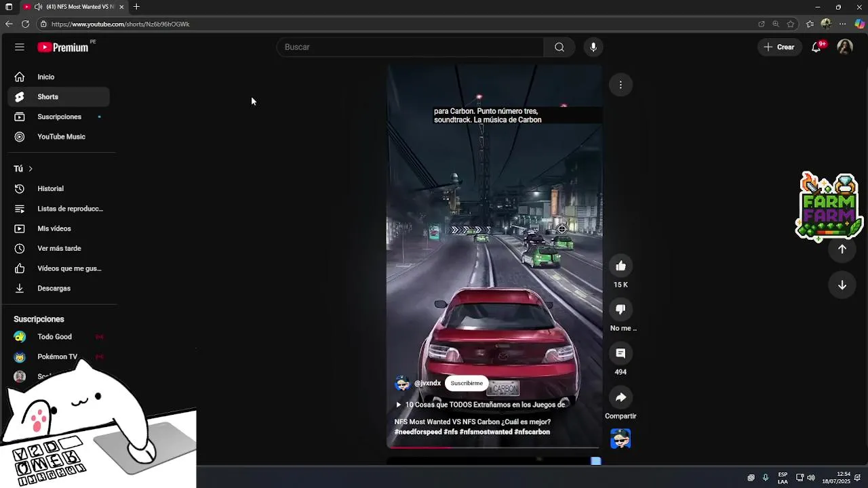Open YouTube Music in the sidebar
This screenshot has width=868, height=488.
pos(59,137)
